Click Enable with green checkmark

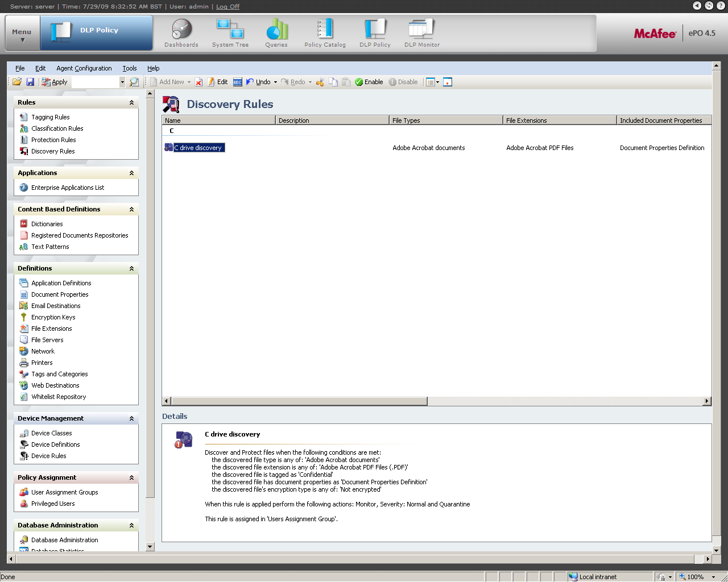(x=369, y=82)
